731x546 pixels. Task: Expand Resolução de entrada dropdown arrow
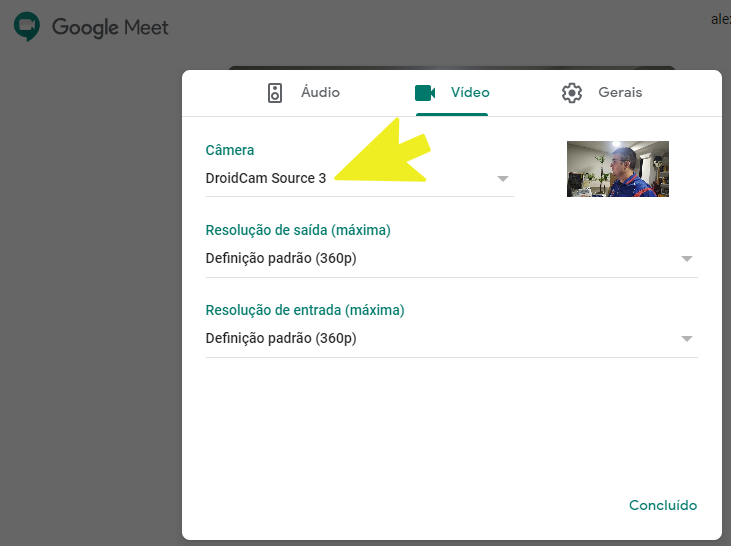(x=686, y=339)
